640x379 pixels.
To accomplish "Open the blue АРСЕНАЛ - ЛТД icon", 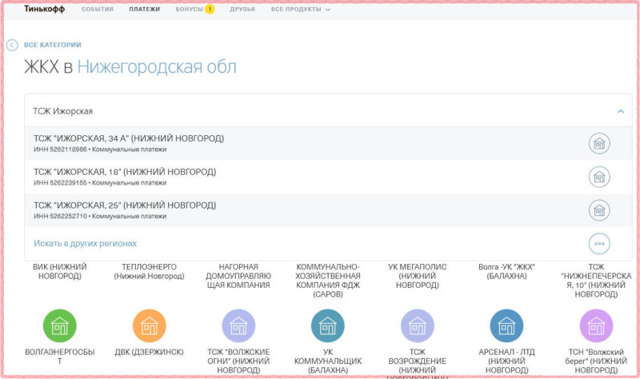I will (x=507, y=326).
